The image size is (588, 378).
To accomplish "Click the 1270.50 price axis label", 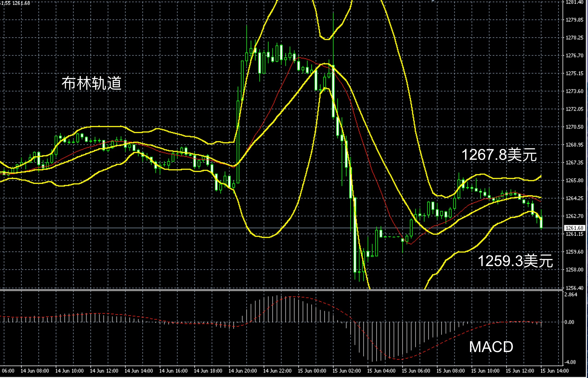I will 574,127.
